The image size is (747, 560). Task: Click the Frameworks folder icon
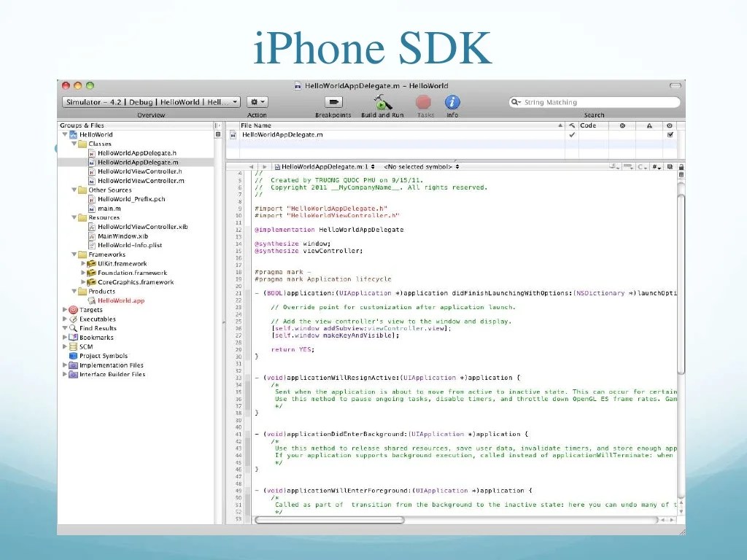point(82,254)
